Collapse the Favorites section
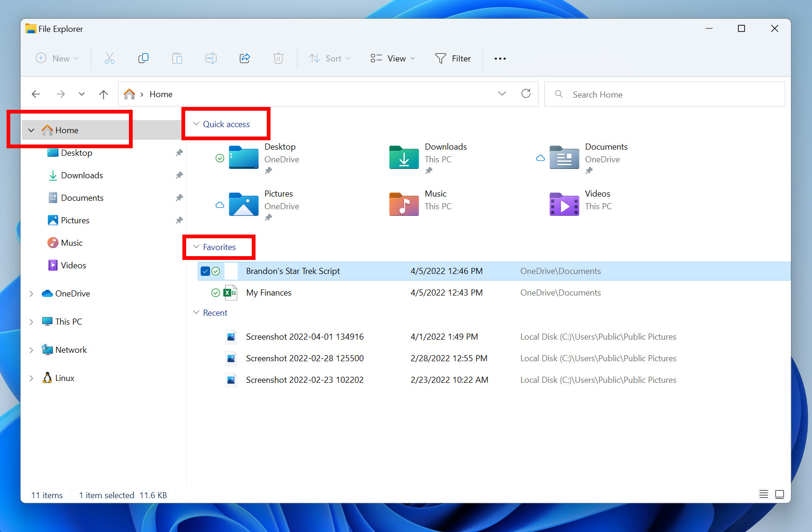Screen dimensions: 812x532 [x=196, y=247]
